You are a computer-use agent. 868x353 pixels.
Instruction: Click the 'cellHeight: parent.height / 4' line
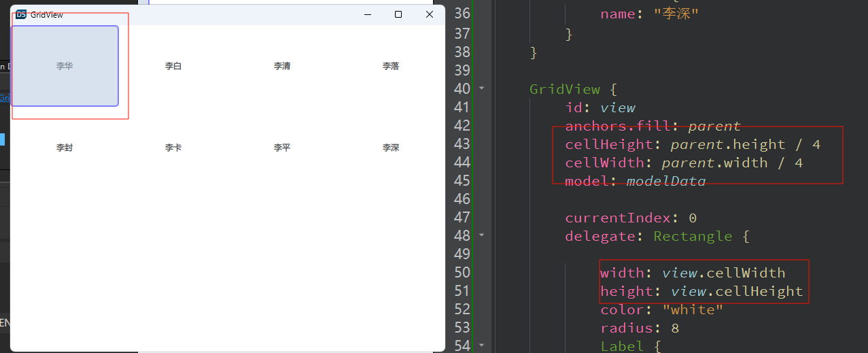[x=693, y=144]
